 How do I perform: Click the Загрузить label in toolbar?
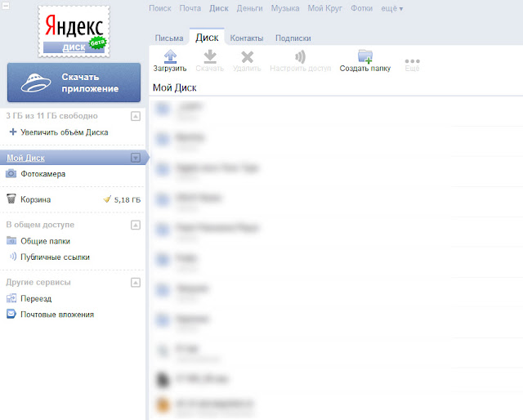click(170, 68)
